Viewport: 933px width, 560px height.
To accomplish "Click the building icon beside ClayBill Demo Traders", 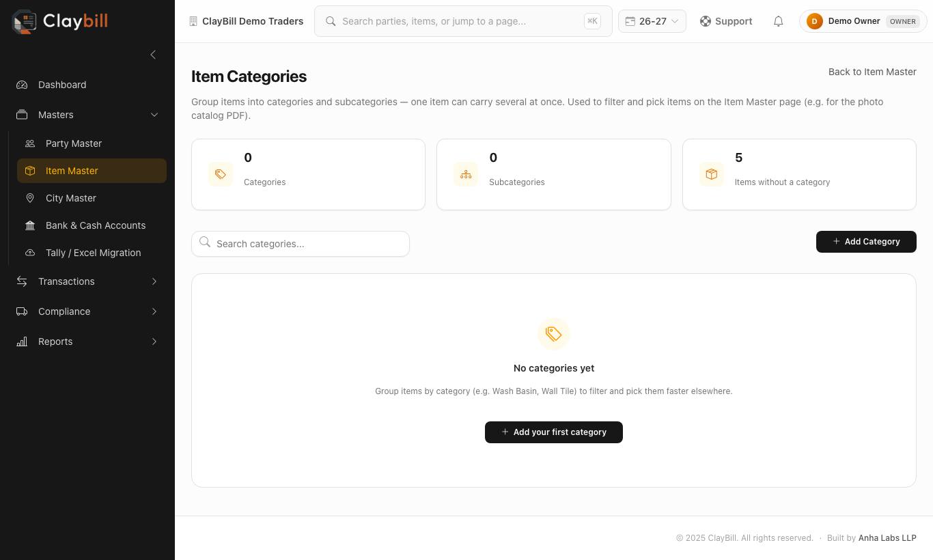I will pyautogui.click(x=193, y=21).
